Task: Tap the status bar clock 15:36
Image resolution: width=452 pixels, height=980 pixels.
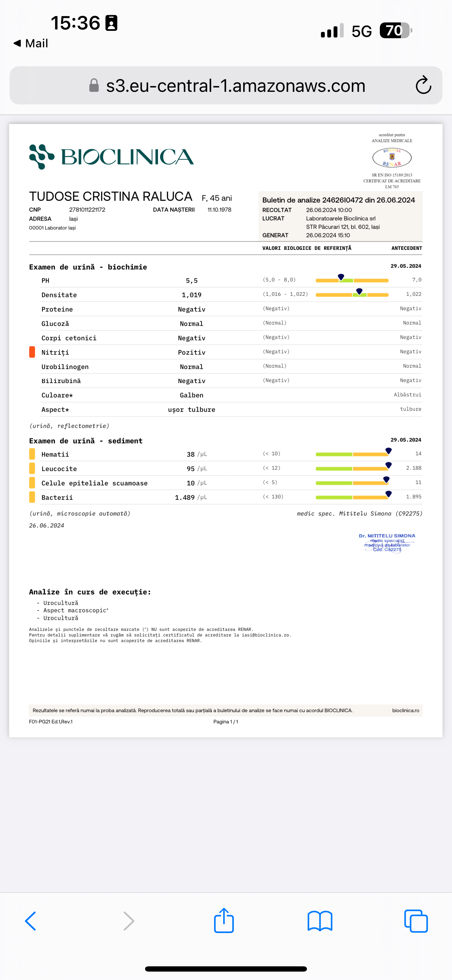Action: 75,23
